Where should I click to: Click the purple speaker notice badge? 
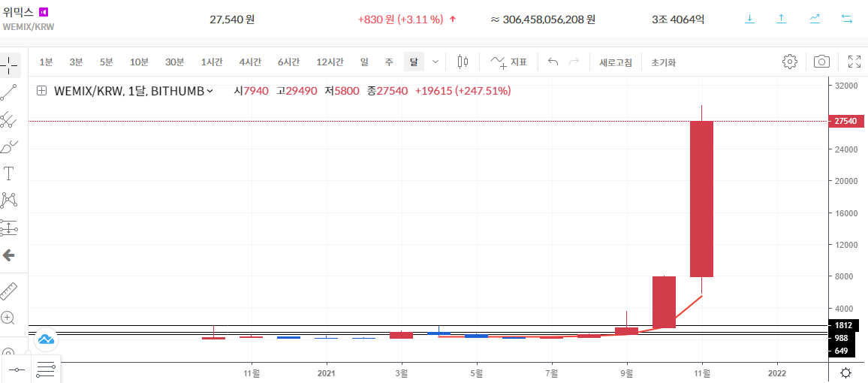[x=44, y=11]
